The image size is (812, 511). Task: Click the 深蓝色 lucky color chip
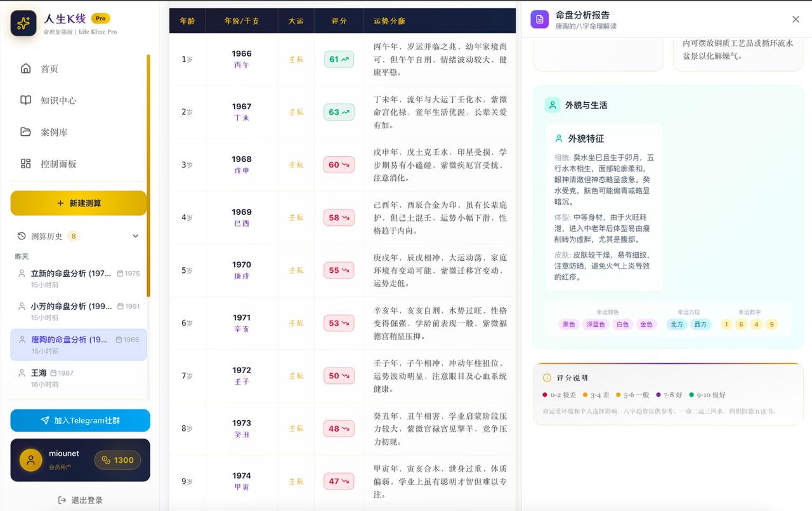(x=596, y=324)
